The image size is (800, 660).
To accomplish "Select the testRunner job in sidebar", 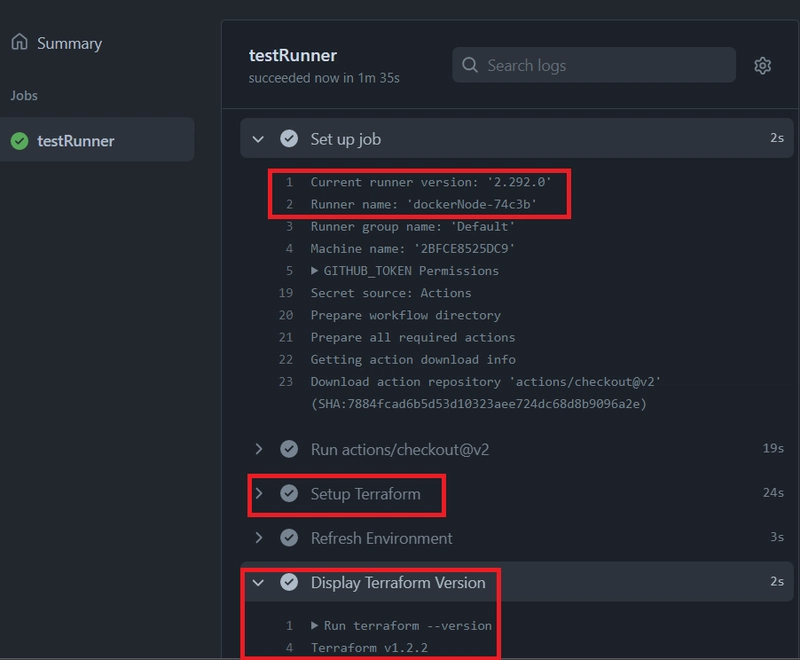I will (76, 141).
